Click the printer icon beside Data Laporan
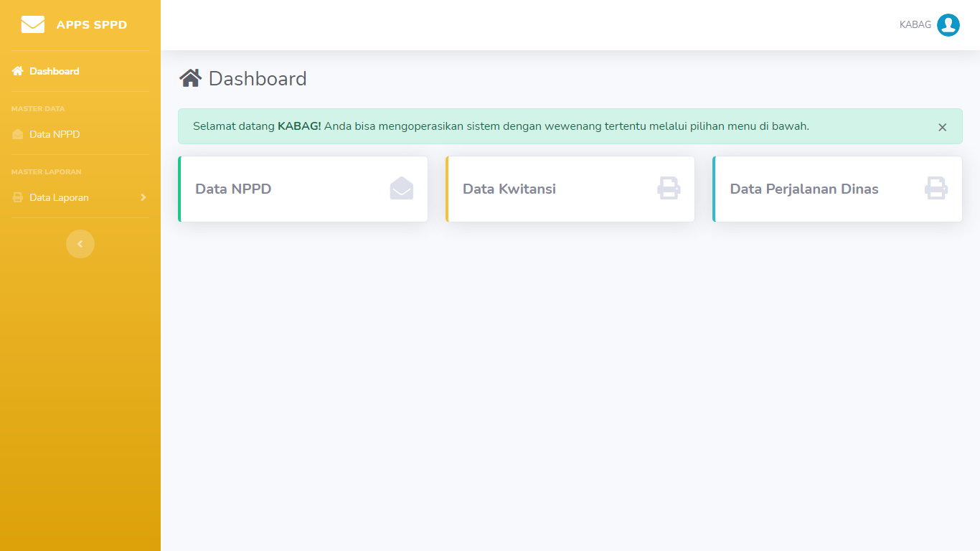This screenshot has width=980, height=551. tap(18, 197)
